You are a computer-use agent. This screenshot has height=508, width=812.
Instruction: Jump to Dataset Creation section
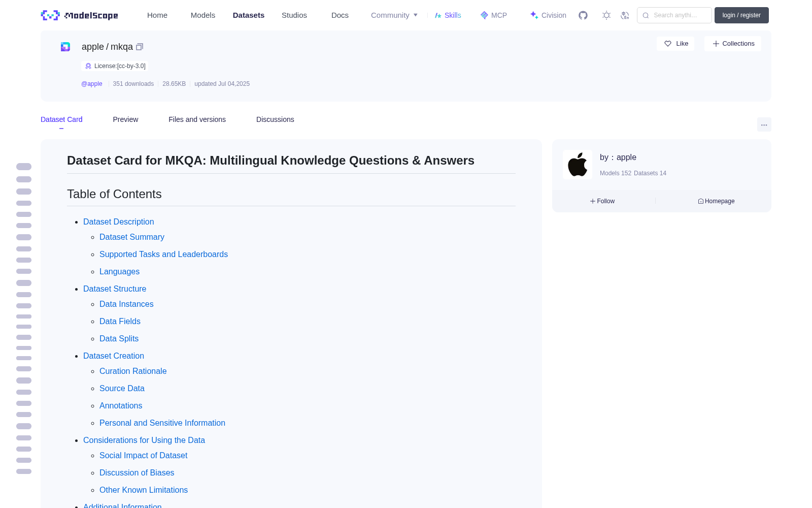pos(114,356)
